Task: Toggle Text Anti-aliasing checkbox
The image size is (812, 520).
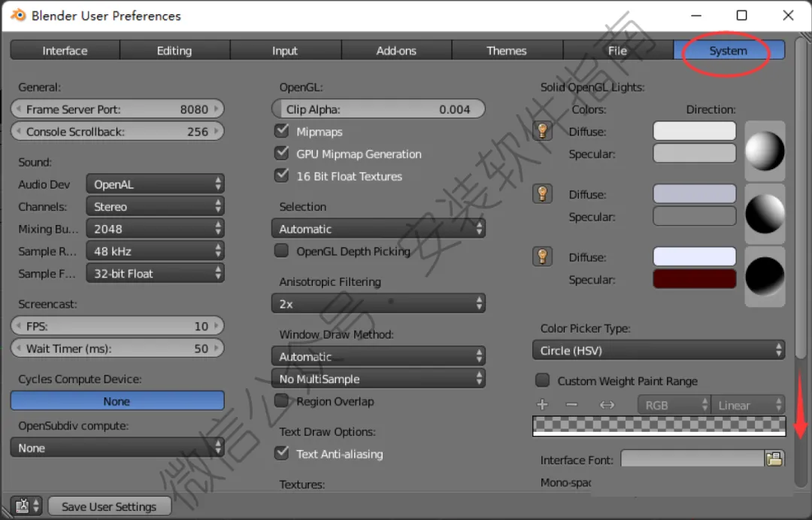Action: click(282, 453)
